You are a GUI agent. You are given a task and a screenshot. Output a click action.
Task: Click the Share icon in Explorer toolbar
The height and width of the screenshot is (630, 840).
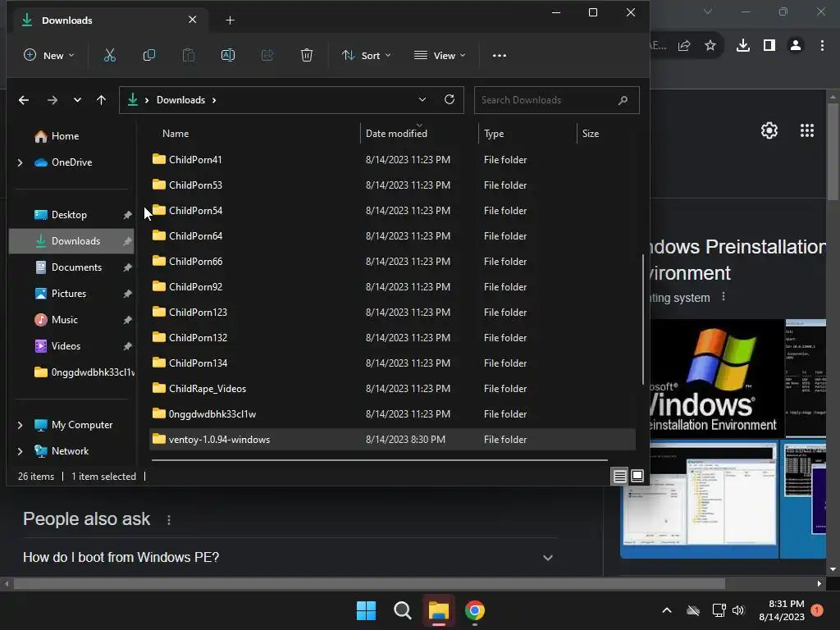click(267, 55)
